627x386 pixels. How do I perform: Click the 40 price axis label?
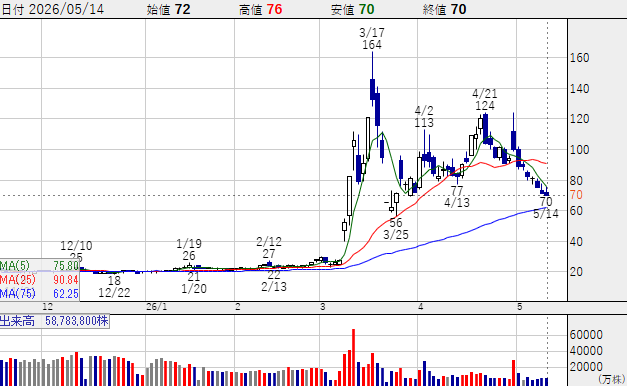pos(576,242)
